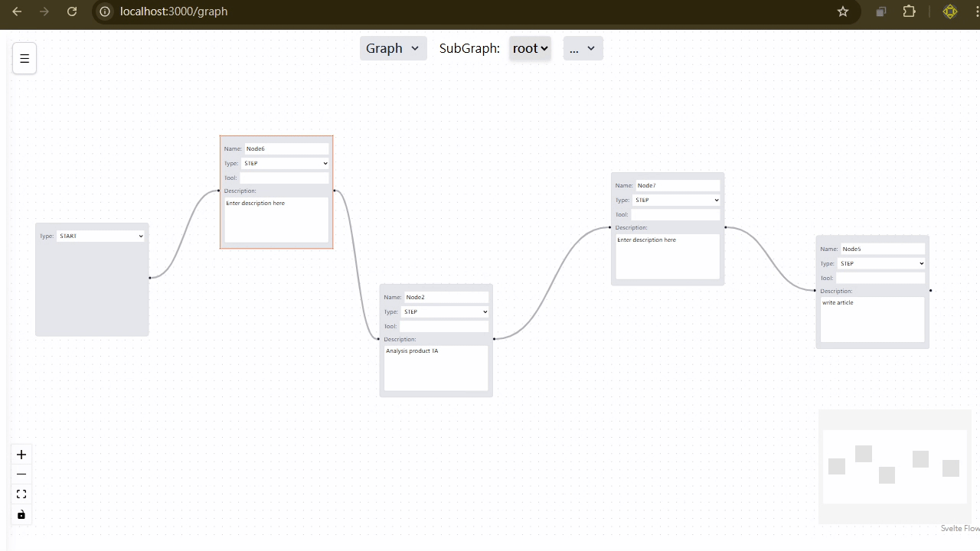This screenshot has height=551, width=980.
Task: Click the Node5 Tool input field
Action: (880, 279)
